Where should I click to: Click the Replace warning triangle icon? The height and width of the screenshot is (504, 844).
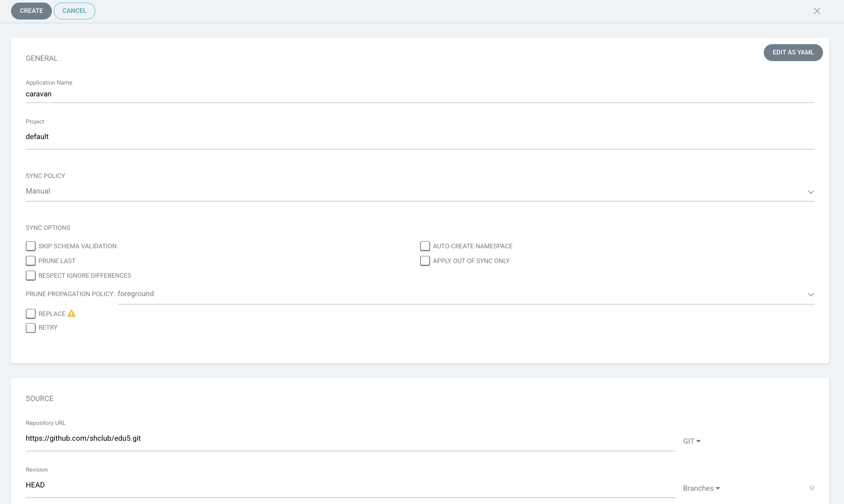pyautogui.click(x=72, y=313)
